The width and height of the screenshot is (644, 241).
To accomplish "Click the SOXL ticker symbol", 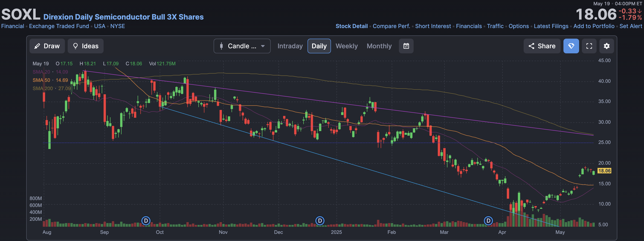I will [x=21, y=14].
